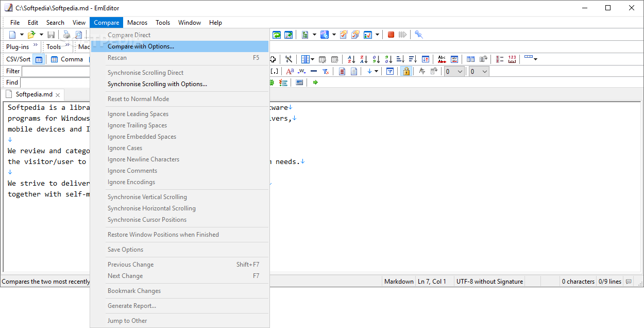This screenshot has width=644, height=328.
Task: Click the numbered list 1-2 icon
Action: coord(499,59)
